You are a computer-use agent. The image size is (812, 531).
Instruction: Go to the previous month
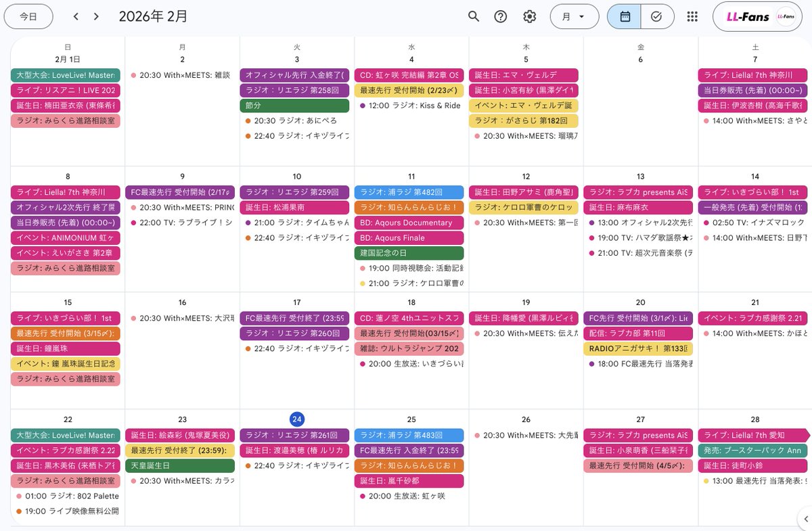[x=76, y=17]
